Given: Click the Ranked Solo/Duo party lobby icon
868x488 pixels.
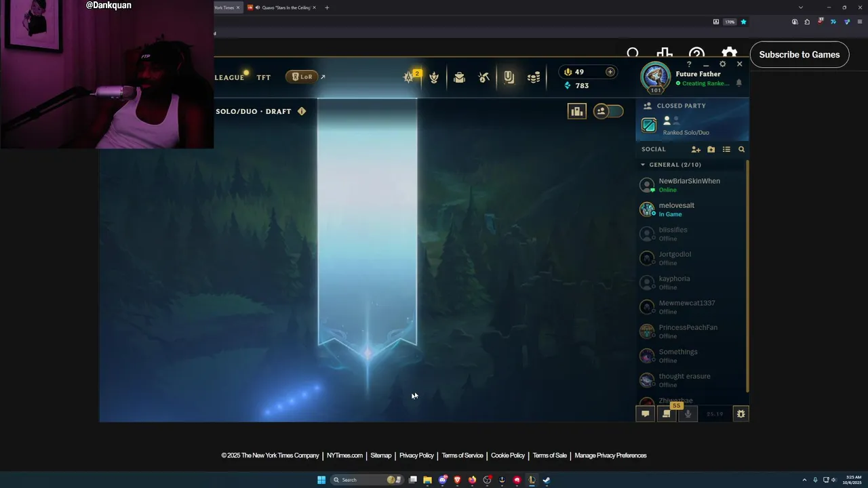Looking at the screenshot, I should [x=649, y=125].
